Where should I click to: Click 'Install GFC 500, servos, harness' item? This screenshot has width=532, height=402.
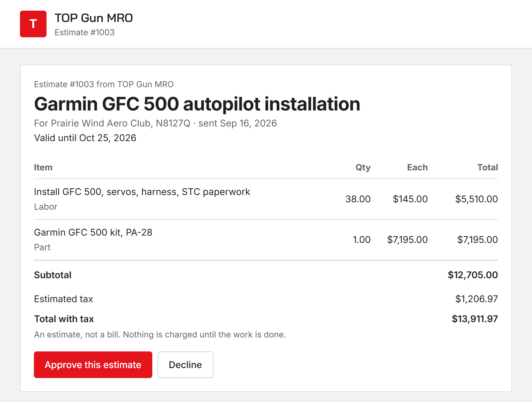coord(142,192)
